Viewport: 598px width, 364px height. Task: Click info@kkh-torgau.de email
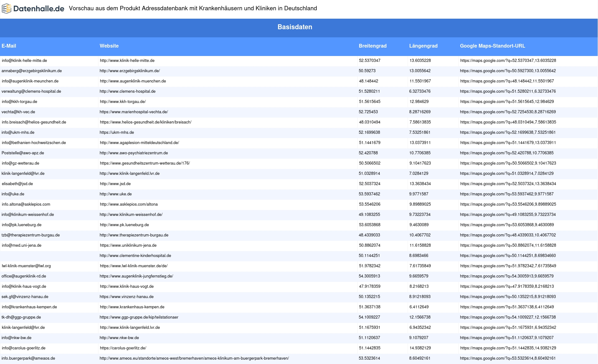pos(19,102)
